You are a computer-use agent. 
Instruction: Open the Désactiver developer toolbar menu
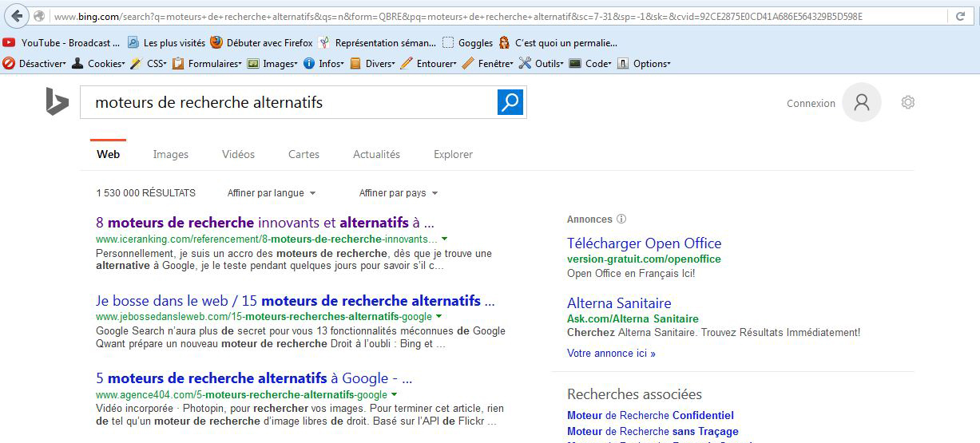pos(35,64)
